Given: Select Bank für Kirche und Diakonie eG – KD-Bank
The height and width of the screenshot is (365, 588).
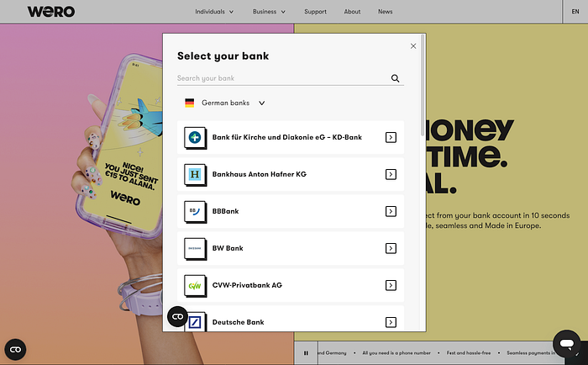Looking at the screenshot, I should click(x=291, y=137).
